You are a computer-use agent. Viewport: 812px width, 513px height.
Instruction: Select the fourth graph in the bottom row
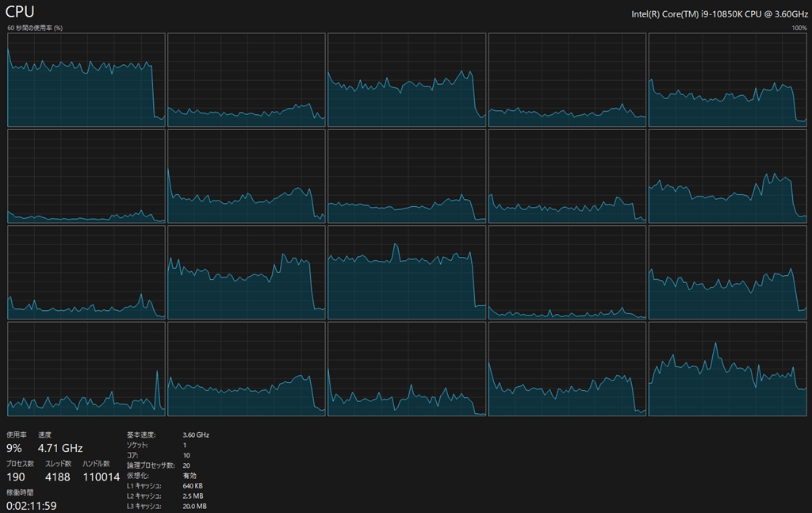tap(567, 369)
